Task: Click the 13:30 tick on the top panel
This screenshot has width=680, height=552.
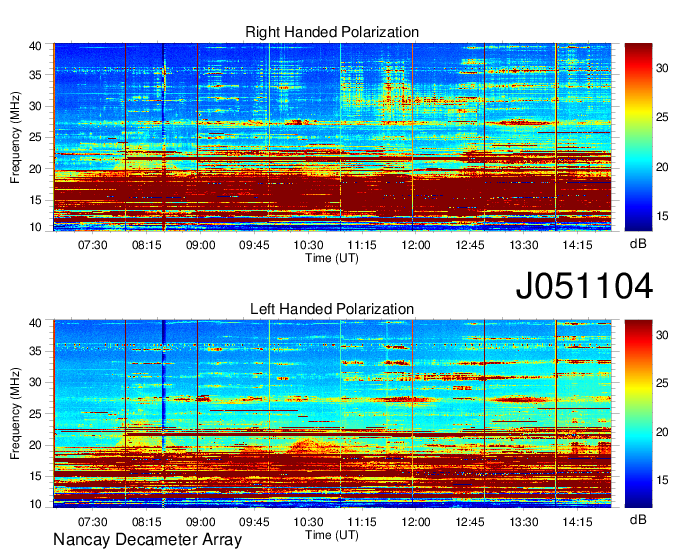Action: [523, 245]
